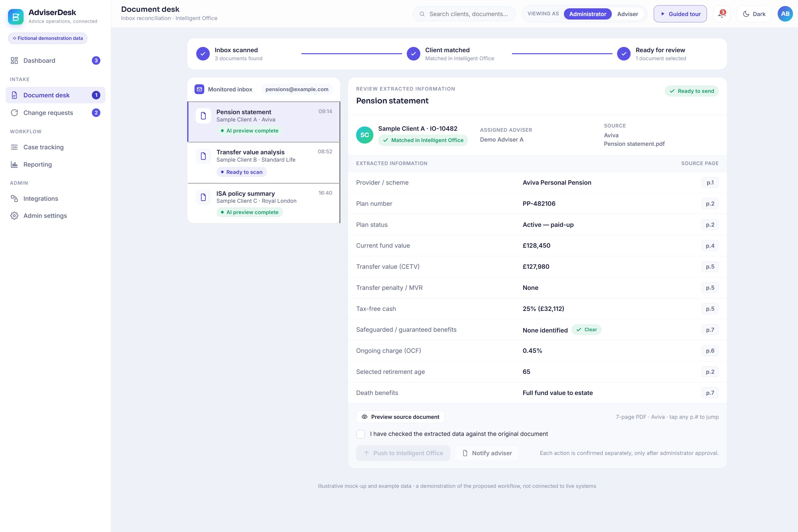Open Admin settings gear icon
Viewport: 798px width, 532px height.
point(14,216)
